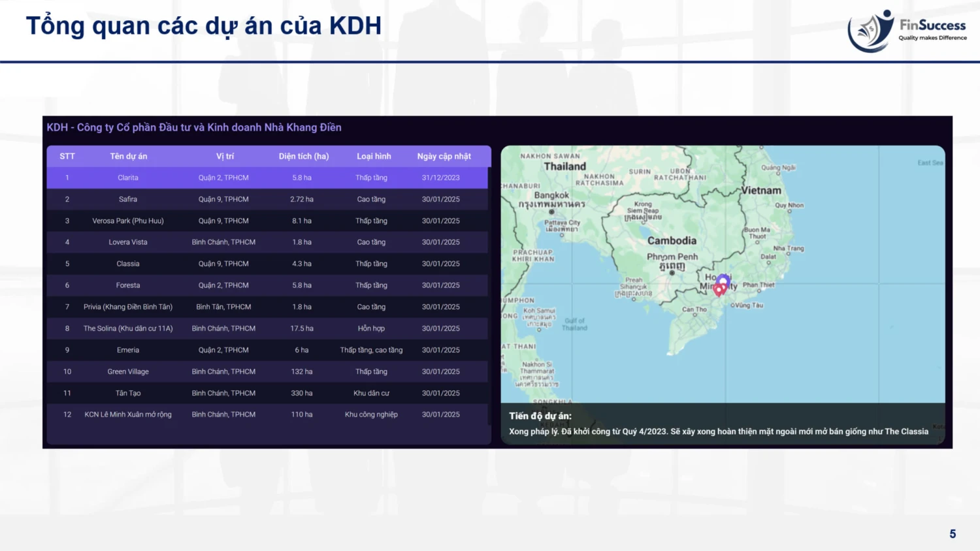
Task: Click the Khu công nghiệp type cell
Action: tap(371, 415)
